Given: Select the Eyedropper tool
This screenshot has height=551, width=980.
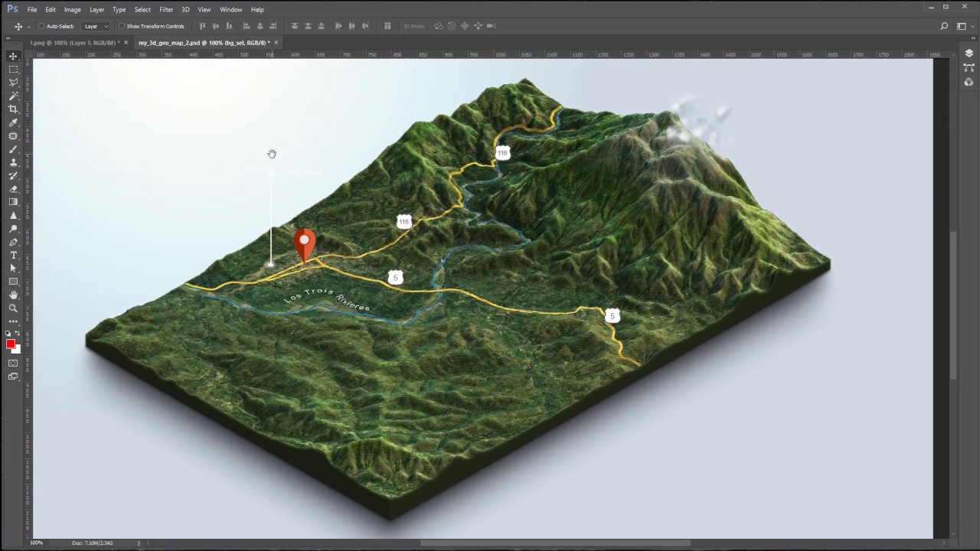Looking at the screenshot, I should 13,122.
